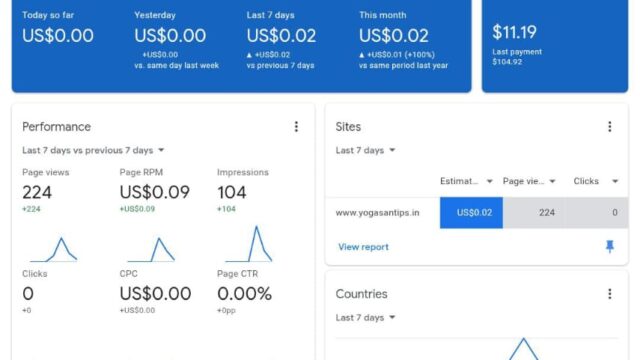The width and height of the screenshot is (640, 360).
Task: Expand Sites Last 7 days dropdown
Action: coord(365,150)
